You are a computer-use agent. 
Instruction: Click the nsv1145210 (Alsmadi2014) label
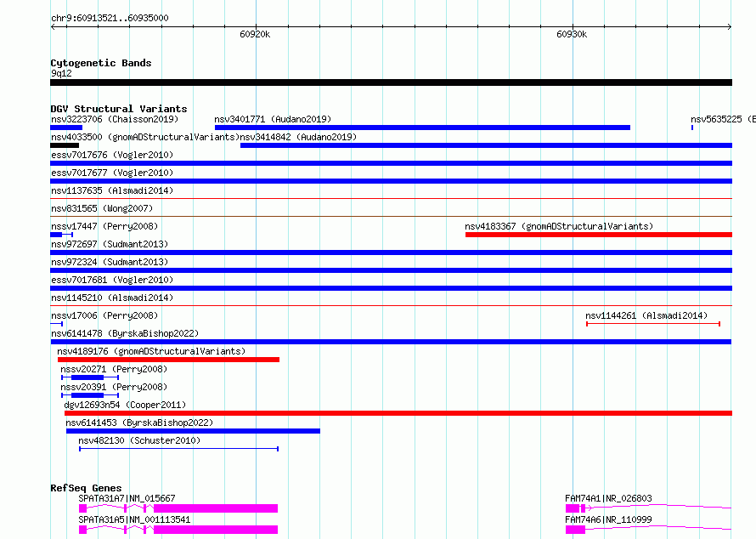coord(112,298)
